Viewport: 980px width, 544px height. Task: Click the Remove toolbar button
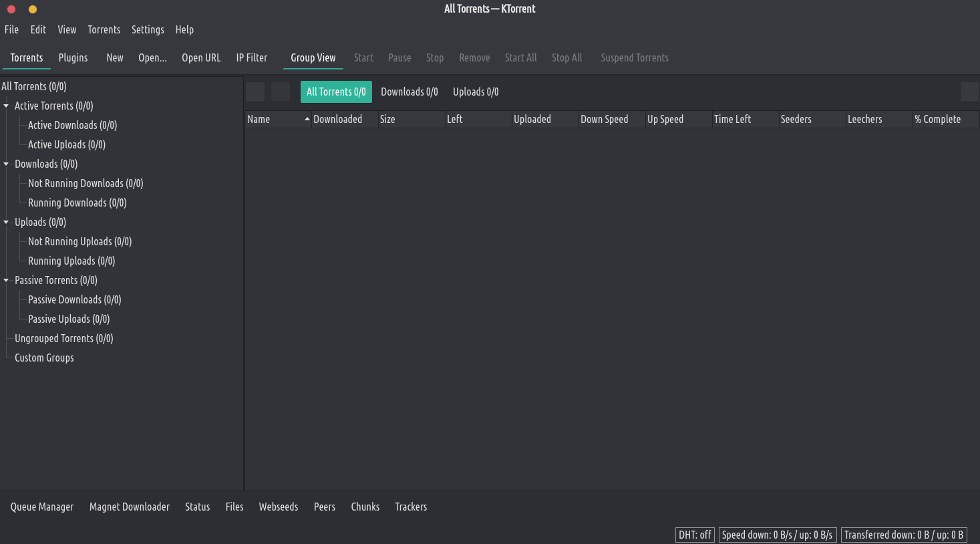tap(474, 57)
